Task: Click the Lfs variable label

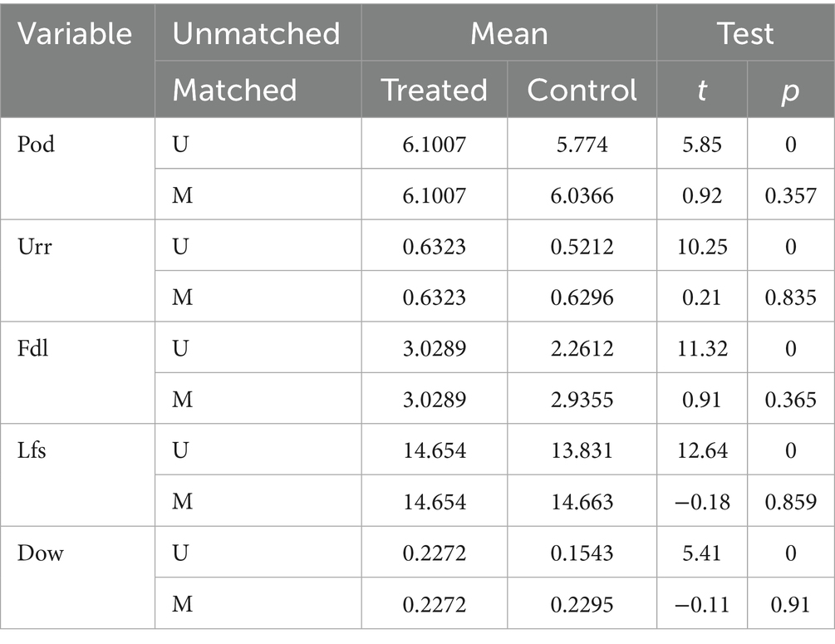Action: tap(30, 450)
